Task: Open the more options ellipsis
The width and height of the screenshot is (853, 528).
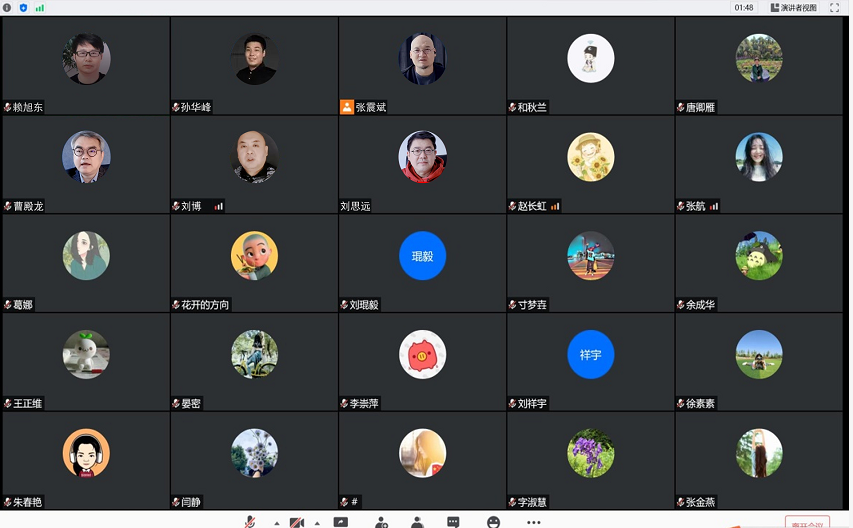Action: click(x=534, y=523)
